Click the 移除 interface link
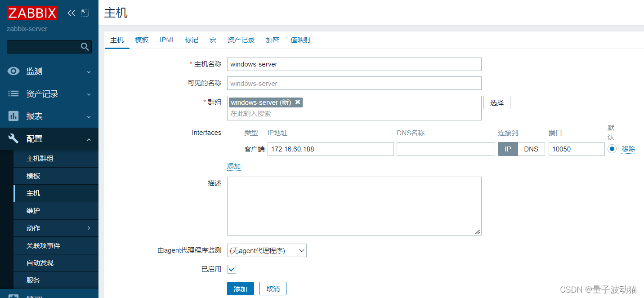644x298 pixels. tap(628, 149)
